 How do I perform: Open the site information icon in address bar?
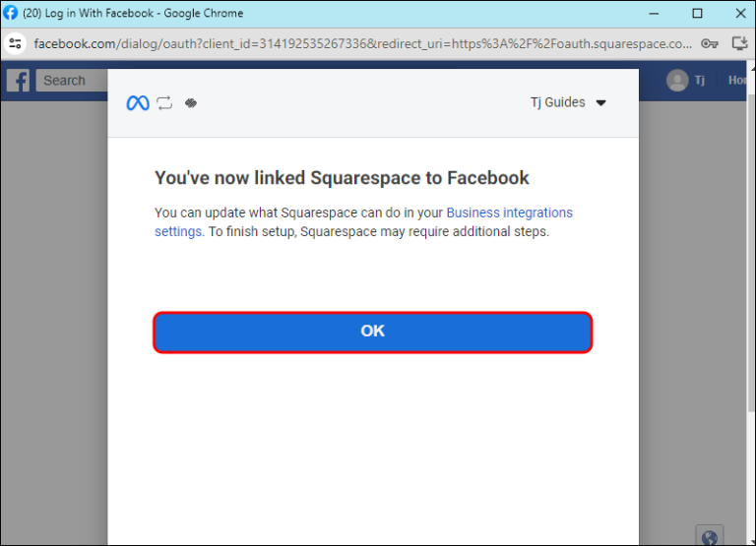click(x=15, y=43)
